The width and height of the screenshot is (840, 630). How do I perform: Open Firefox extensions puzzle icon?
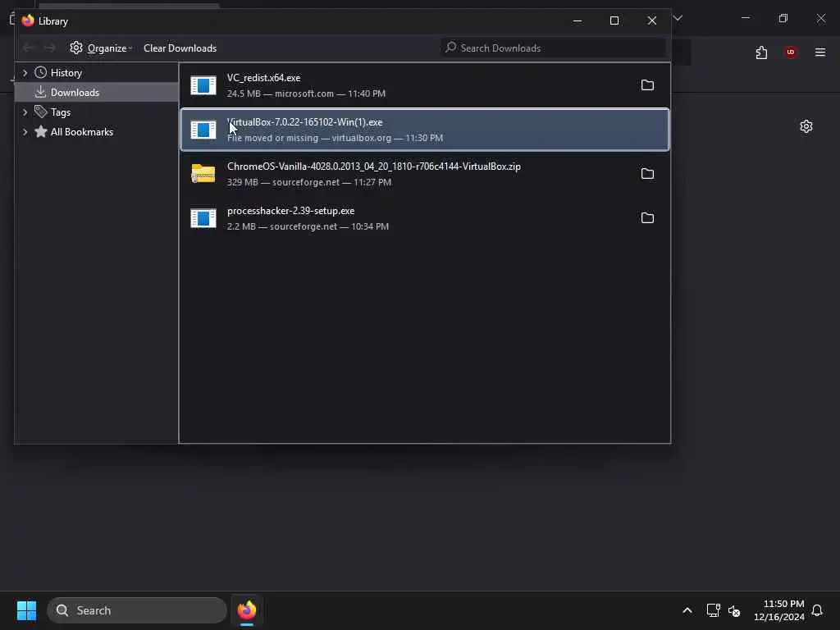click(x=761, y=52)
